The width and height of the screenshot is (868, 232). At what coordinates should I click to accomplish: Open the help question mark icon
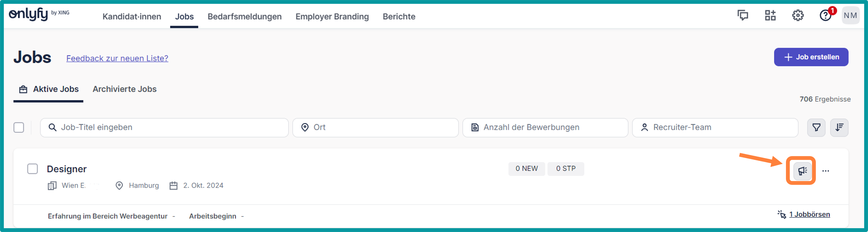pyautogui.click(x=825, y=15)
